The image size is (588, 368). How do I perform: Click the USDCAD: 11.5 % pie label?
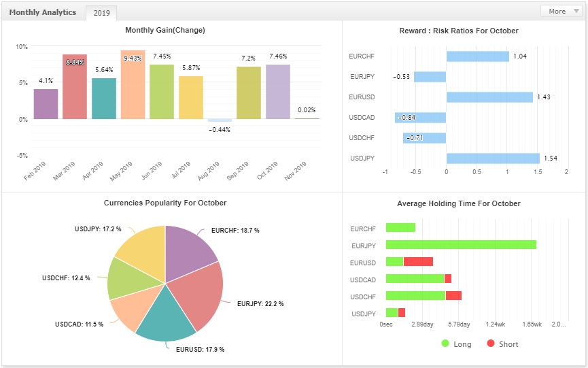coord(79,324)
